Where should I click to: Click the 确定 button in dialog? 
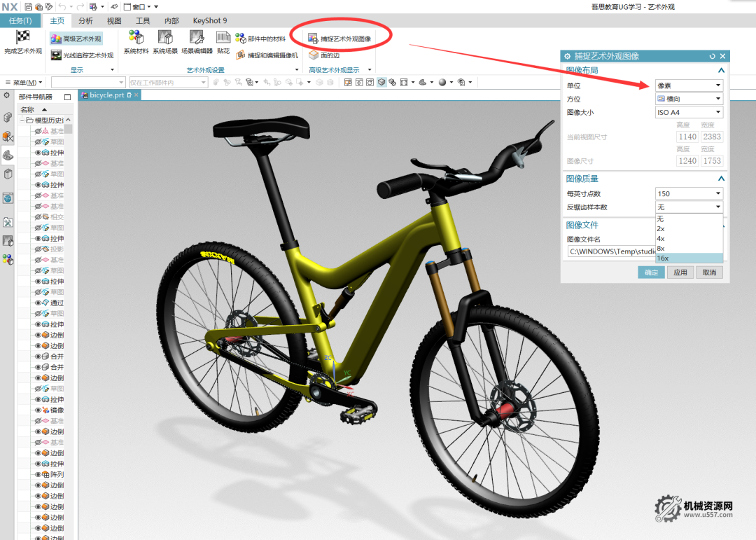[x=651, y=272]
